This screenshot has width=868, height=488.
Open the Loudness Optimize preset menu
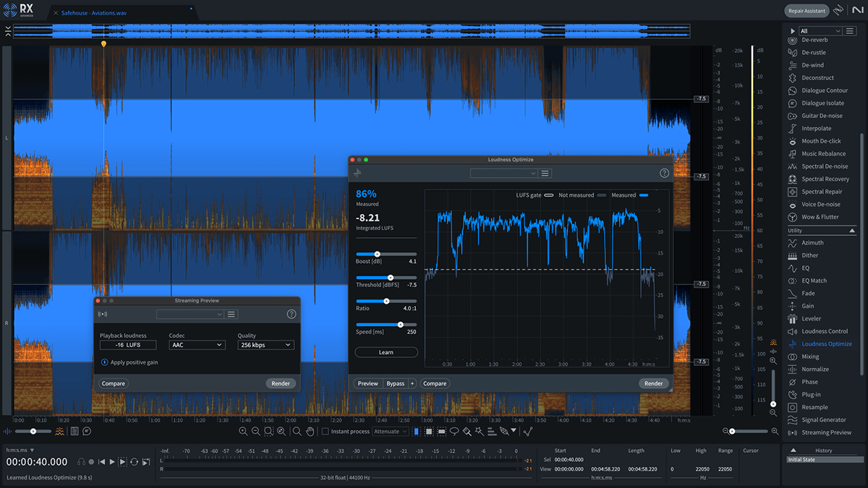click(545, 174)
